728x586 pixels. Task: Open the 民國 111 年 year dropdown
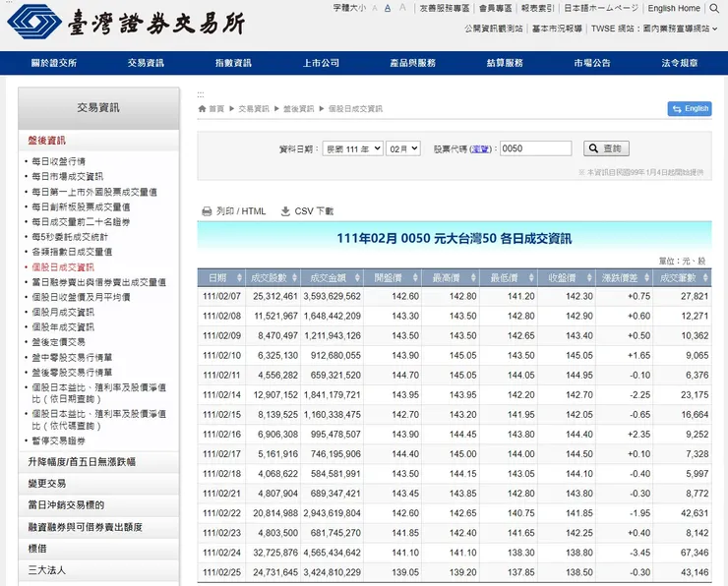click(x=353, y=148)
